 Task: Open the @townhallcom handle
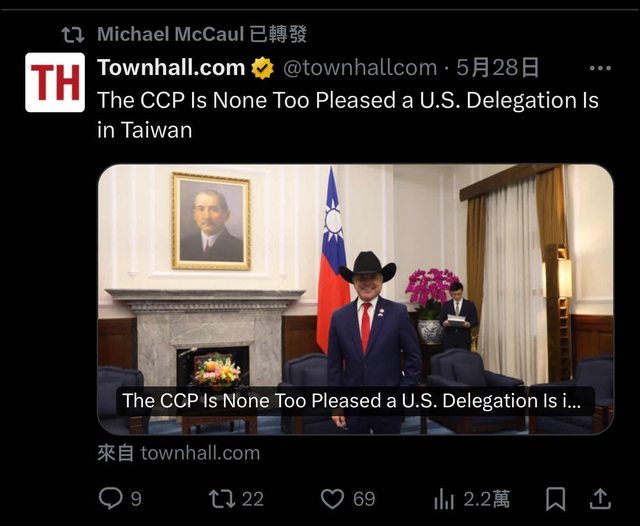(360, 68)
